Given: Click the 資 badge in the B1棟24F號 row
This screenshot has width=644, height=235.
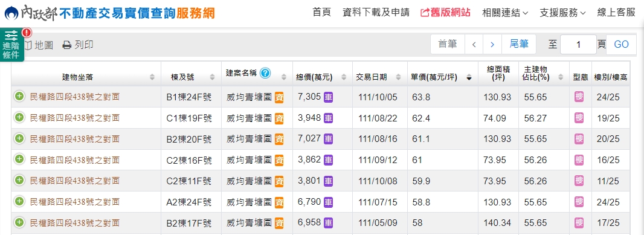Looking at the screenshot, I should 279,97.
